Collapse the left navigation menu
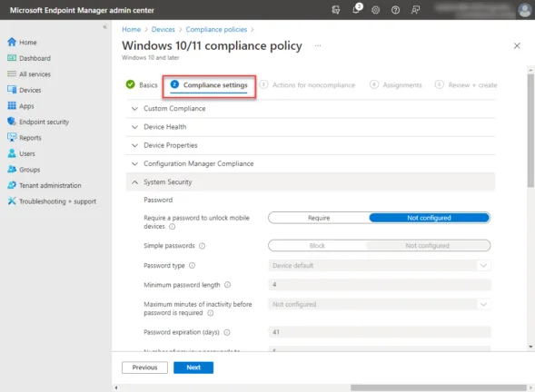Screen dimensions: 535x392 pyautogui.click(x=105, y=27)
